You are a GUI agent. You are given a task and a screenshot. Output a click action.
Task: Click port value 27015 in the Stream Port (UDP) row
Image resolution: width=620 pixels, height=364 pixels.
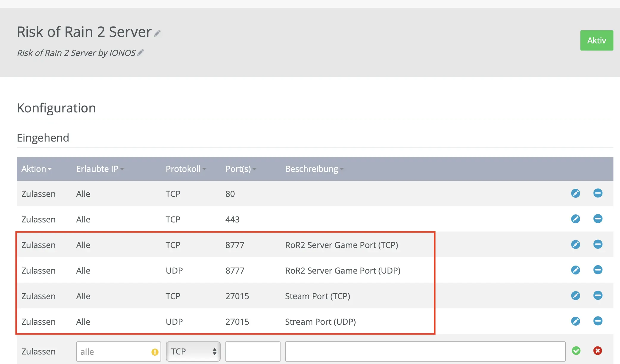[x=237, y=322]
